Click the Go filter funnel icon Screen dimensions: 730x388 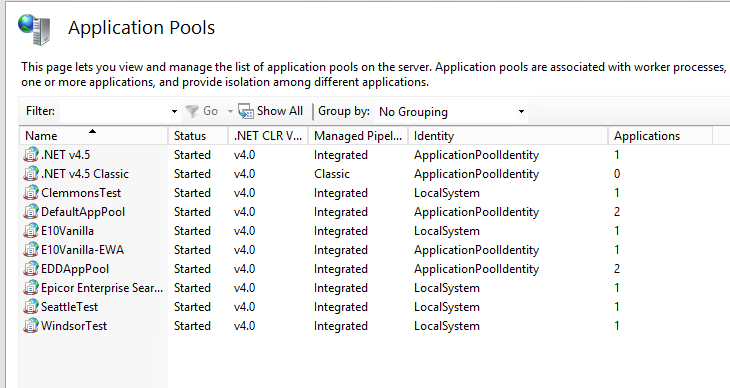[x=192, y=111]
